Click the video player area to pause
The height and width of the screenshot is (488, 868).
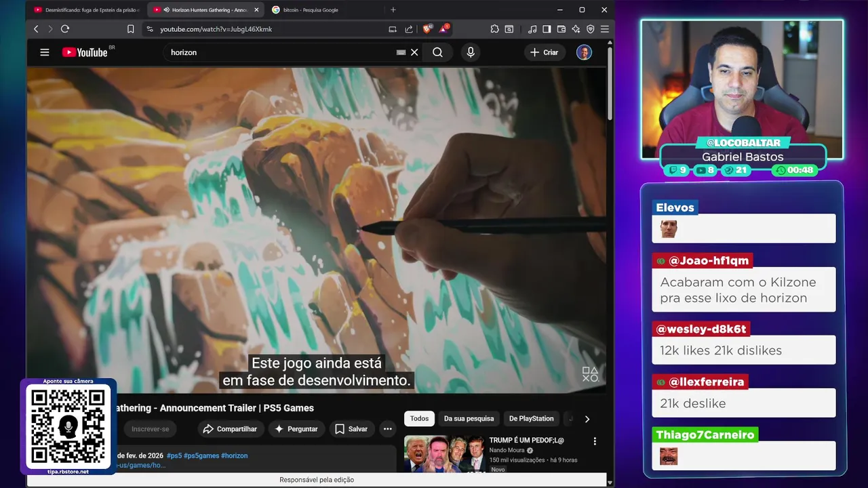tap(317, 229)
